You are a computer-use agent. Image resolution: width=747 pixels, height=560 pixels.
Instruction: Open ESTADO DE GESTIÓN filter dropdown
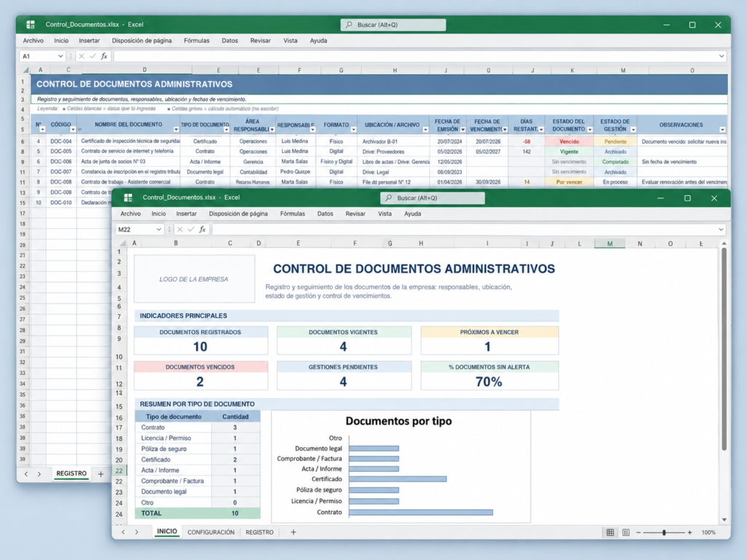(x=633, y=130)
